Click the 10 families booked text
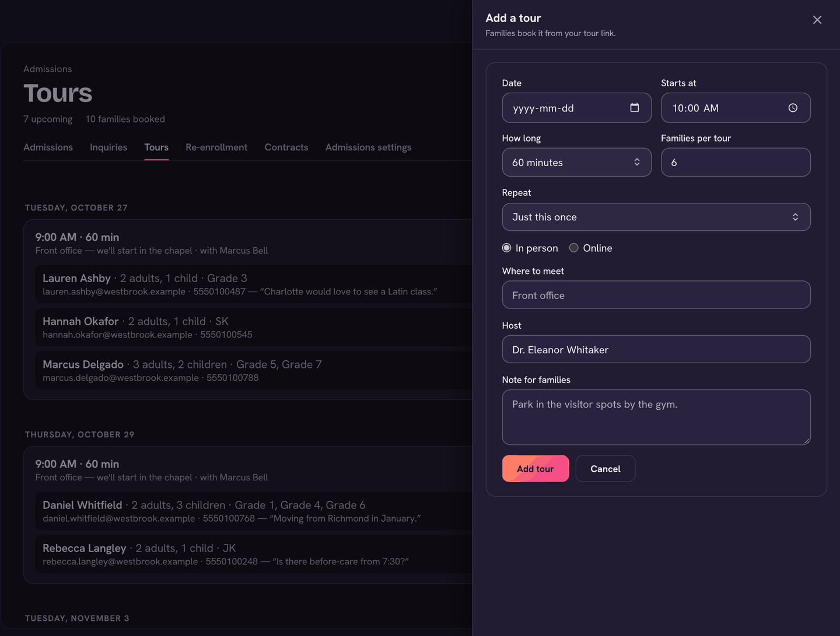The width and height of the screenshot is (840, 636). click(x=125, y=119)
